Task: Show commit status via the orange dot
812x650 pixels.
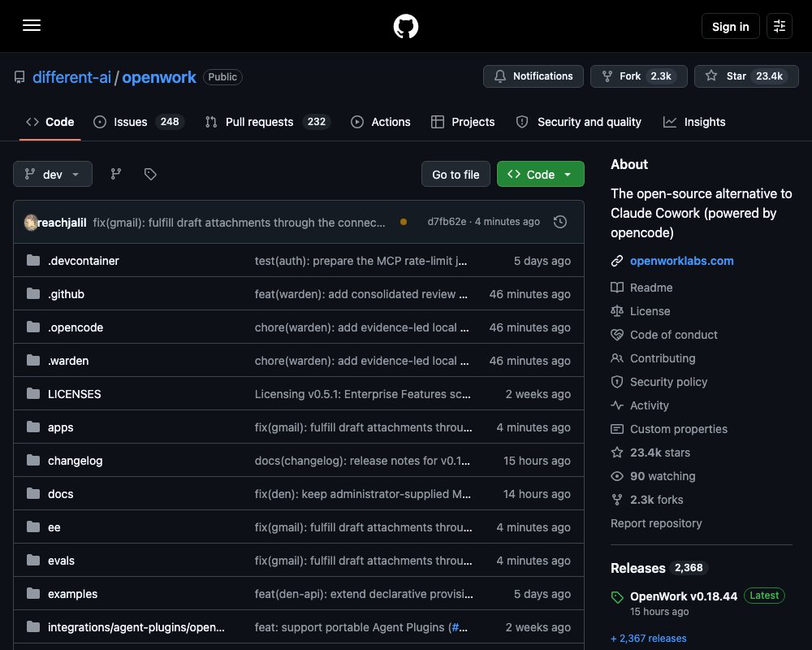Action: click(404, 223)
